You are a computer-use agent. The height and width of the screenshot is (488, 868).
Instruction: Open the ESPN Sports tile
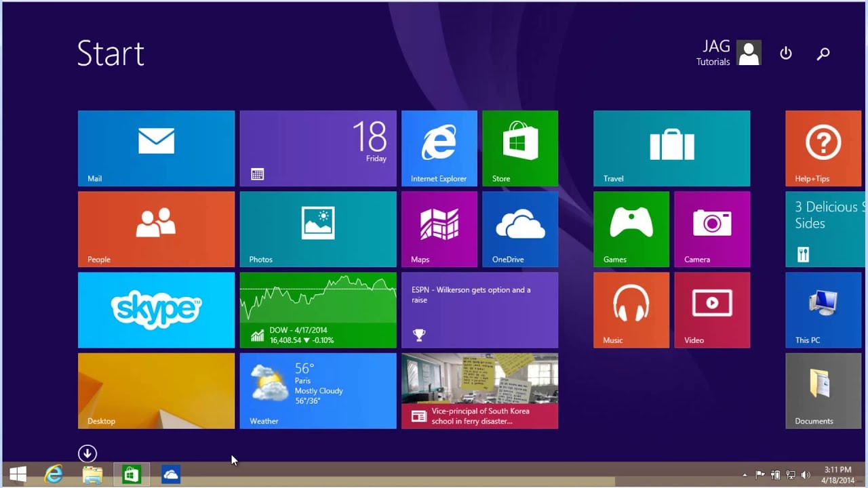479,310
